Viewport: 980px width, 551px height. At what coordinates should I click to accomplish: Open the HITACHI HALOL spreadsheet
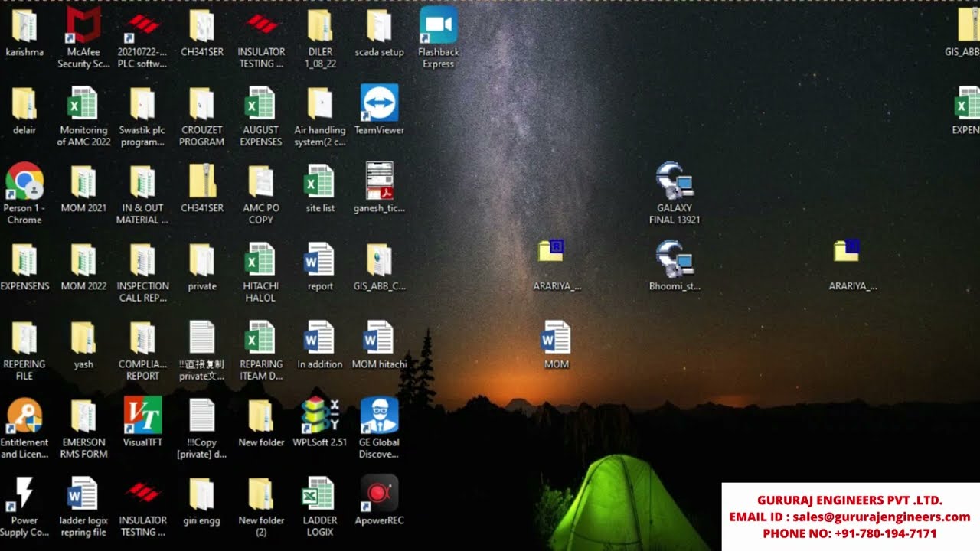pyautogui.click(x=261, y=272)
